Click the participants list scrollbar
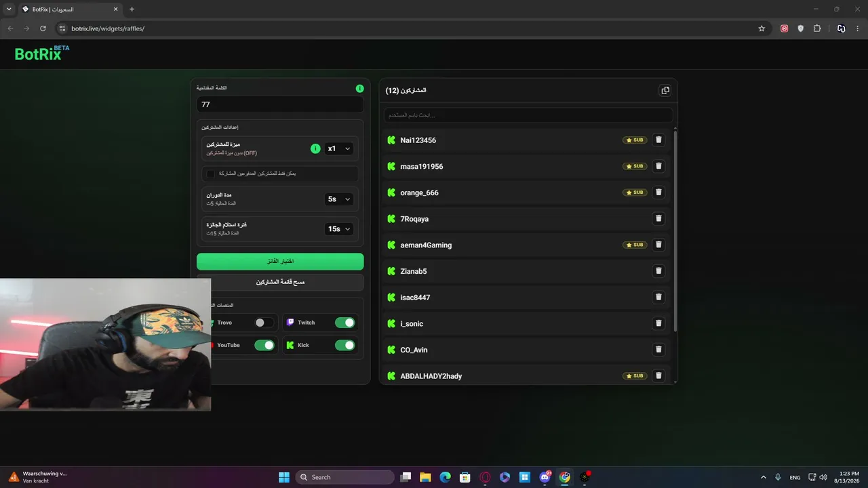 (x=675, y=229)
